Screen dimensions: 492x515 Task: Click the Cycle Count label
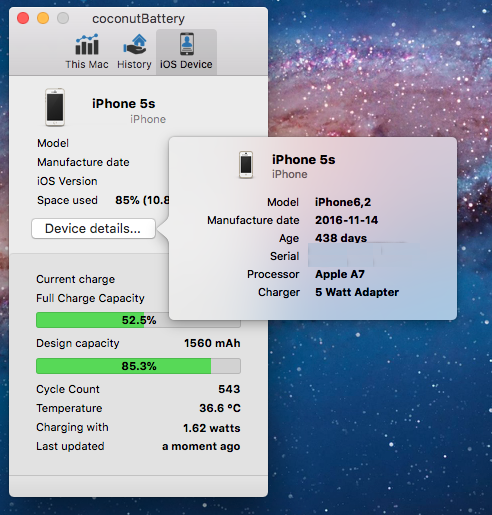pyautogui.click(x=68, y=389)
